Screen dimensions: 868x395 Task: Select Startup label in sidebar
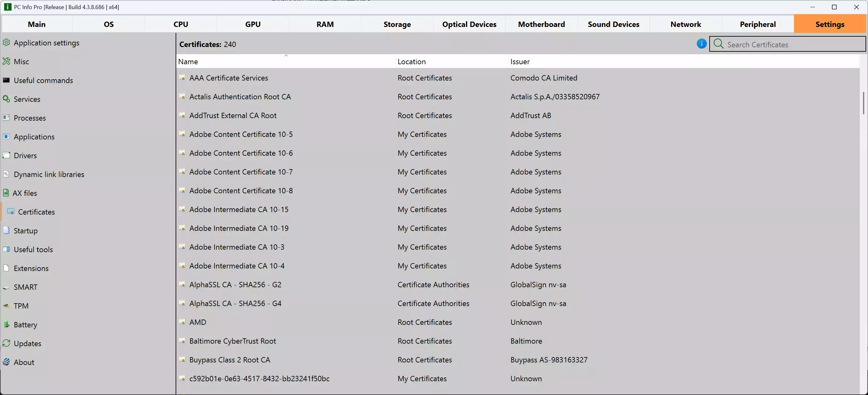26,231
